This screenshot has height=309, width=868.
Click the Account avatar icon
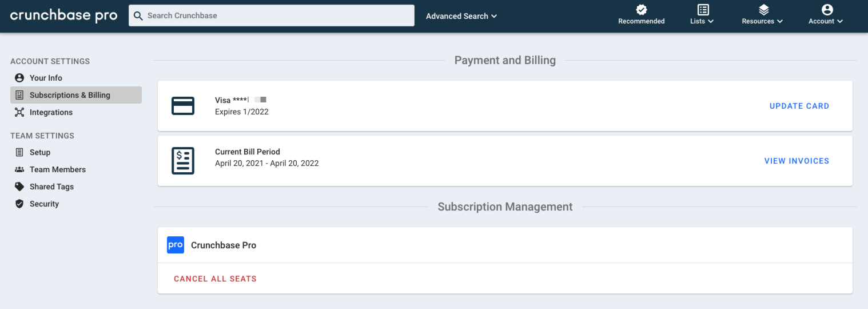pyautogui.click(x=827, y=10)
